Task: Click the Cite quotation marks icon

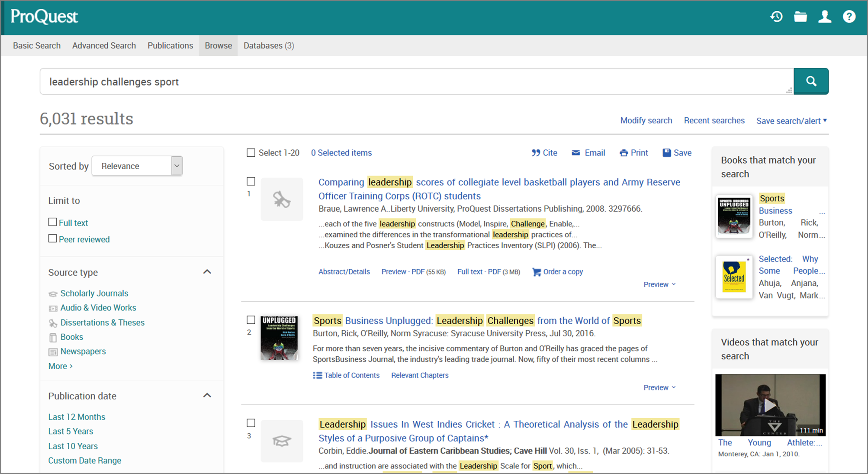Action: point(536,152)
